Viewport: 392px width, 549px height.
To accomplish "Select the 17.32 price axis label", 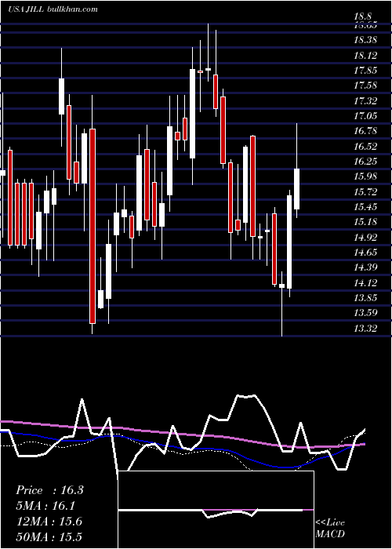I will [x=365, y=101].
